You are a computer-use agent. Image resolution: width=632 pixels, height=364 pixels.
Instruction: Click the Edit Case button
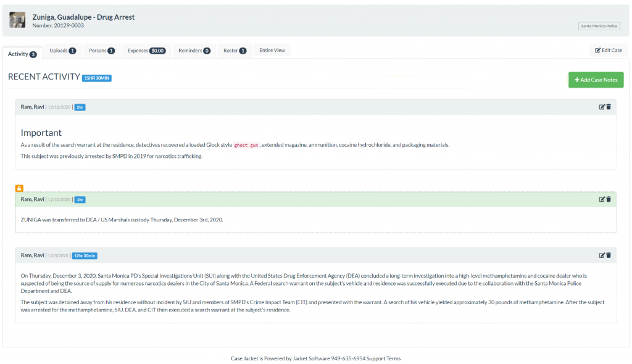pos(608,51)
